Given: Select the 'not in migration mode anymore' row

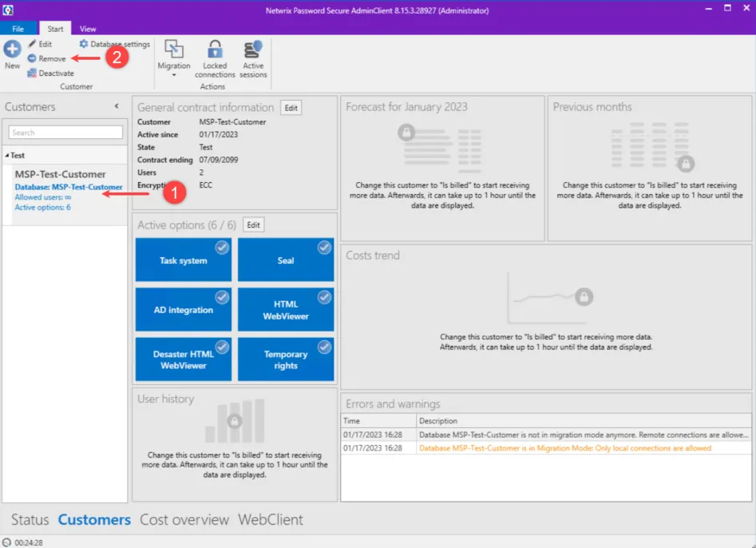Looking at the screenshot, I should pos(546,435).
